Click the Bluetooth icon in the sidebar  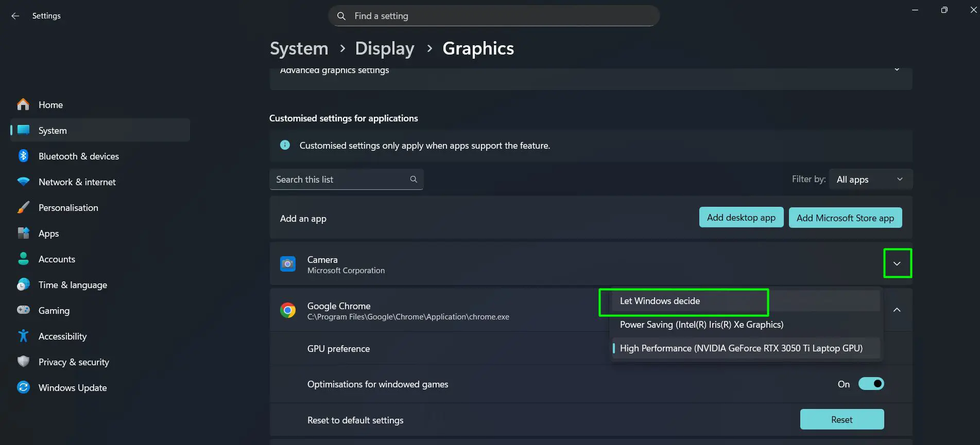[23, 156]
